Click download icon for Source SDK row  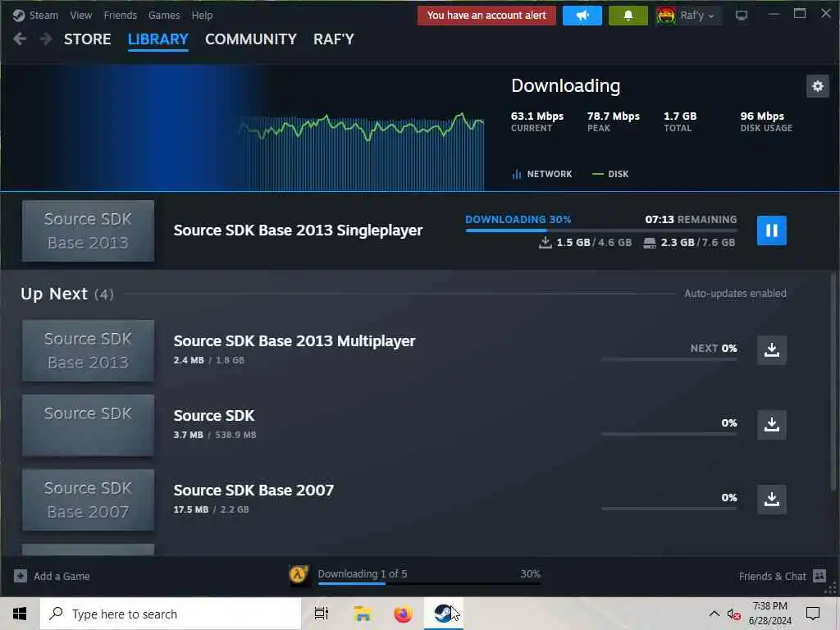pyautogui.click(x=771, y=425)
